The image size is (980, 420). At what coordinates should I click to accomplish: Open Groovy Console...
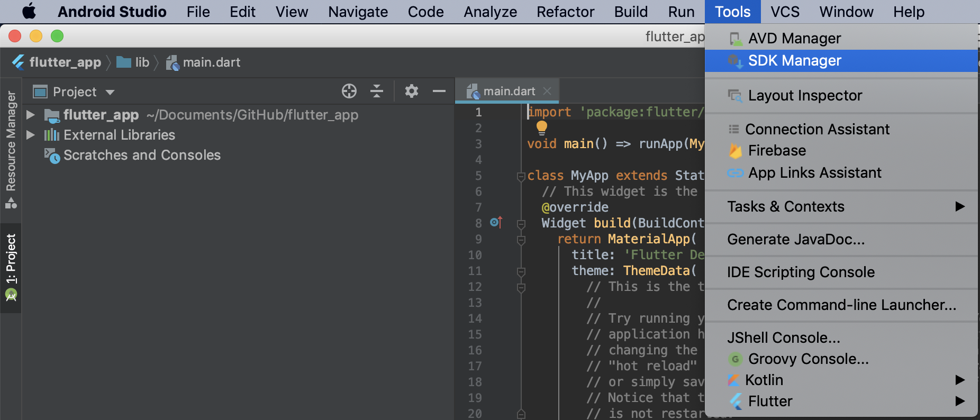click(x=841, y=359)
